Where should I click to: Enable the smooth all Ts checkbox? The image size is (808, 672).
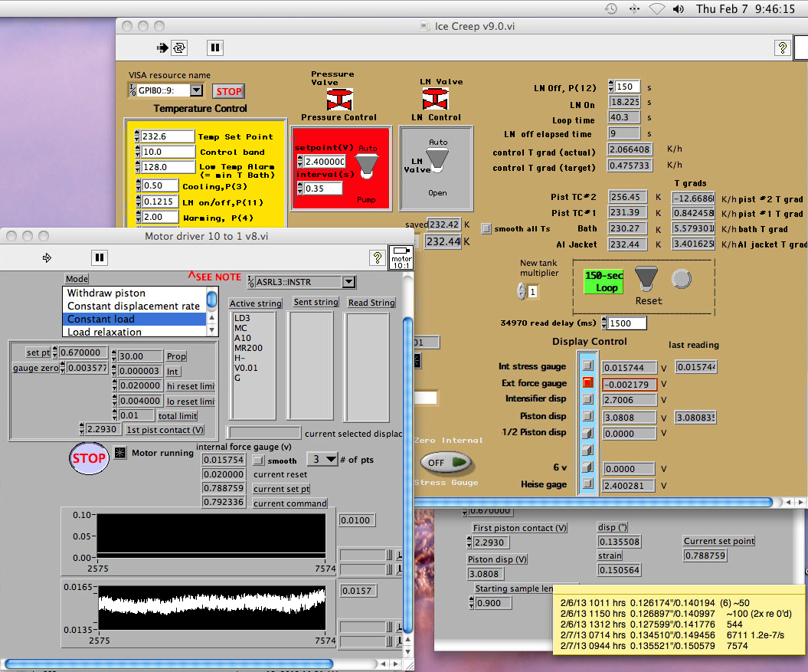coord(486,228)
